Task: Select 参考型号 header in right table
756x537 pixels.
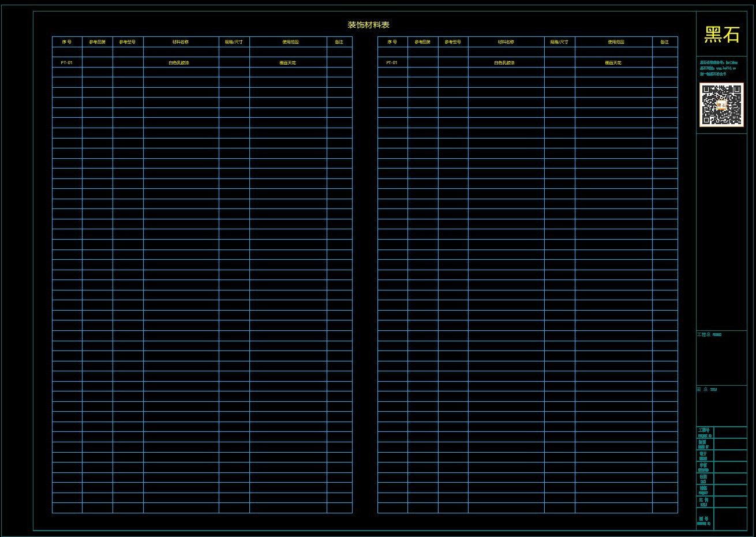Action: 453,42
